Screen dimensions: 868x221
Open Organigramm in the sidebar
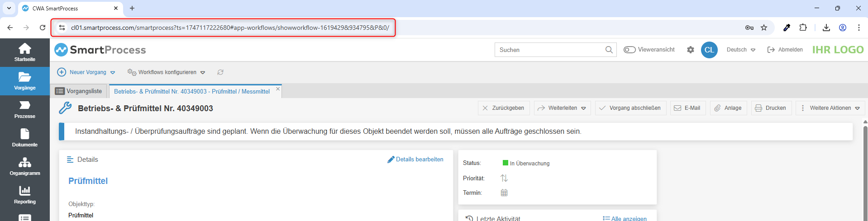pos(25,166)
